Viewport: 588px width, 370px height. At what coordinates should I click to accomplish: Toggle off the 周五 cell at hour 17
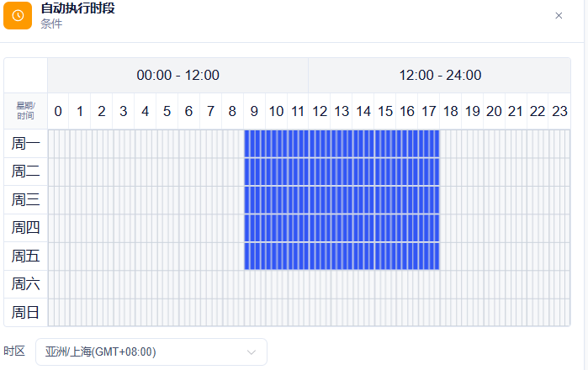[429, 256]
